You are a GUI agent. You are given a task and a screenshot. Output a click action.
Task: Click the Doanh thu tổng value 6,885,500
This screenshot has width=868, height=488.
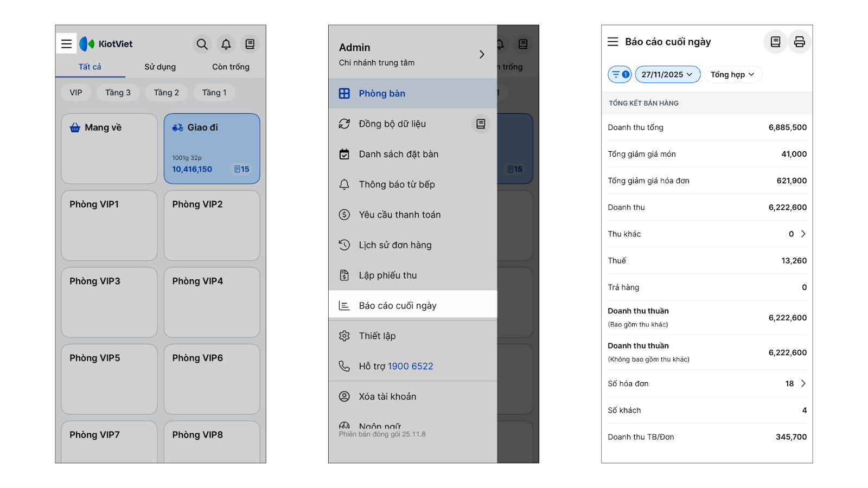(x=788, y=127)
